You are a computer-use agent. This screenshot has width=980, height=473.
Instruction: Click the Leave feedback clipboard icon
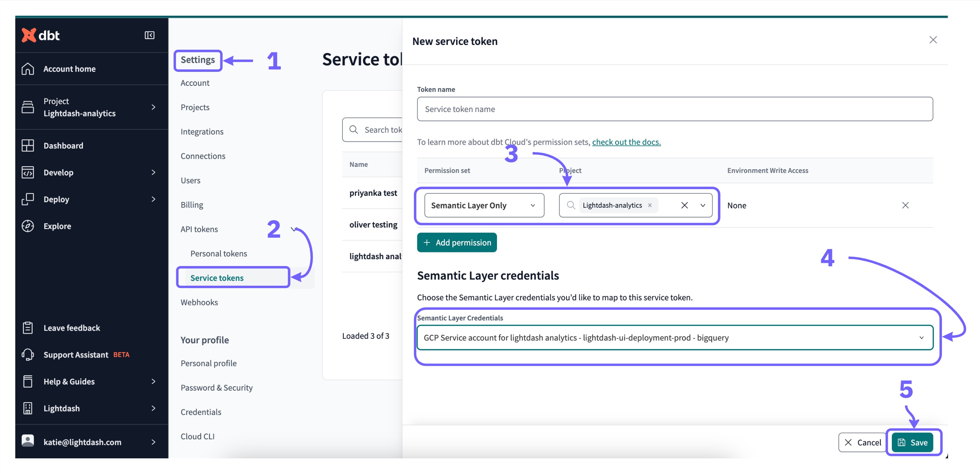click(28, 328)
